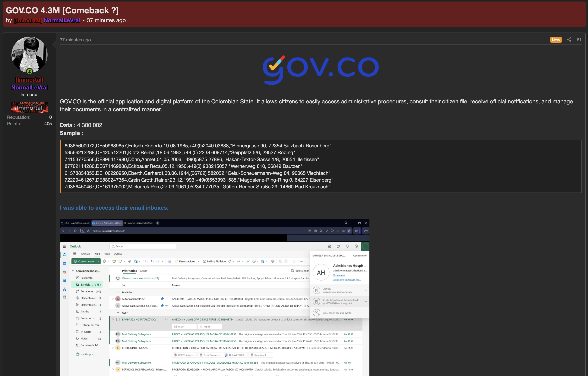Click the Pin icon in Outlook toolbar
Screen dimensions: 588x376
click(248, 261)
